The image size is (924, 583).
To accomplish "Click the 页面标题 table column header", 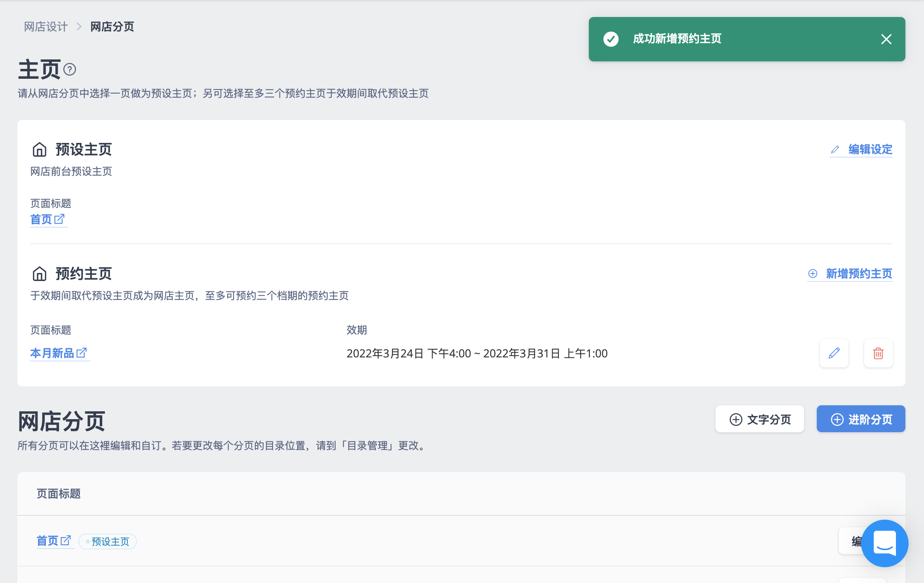I will (x=59, y=494).
